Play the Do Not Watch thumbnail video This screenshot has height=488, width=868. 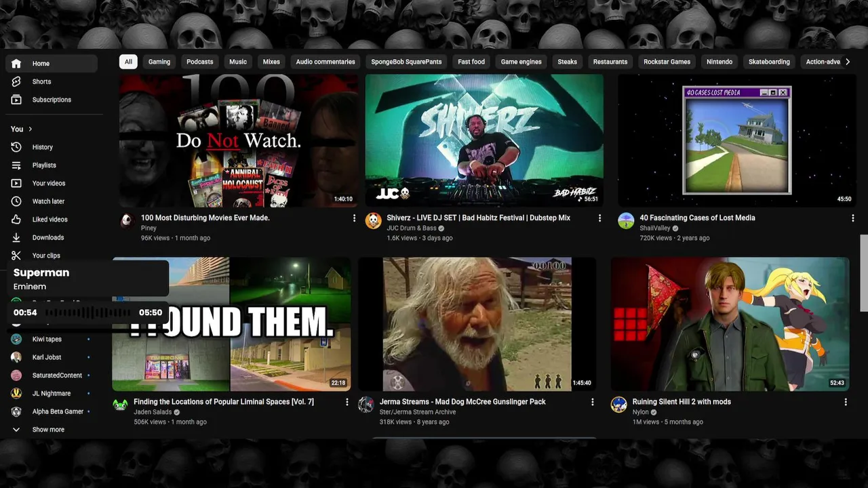click(239, 140)
